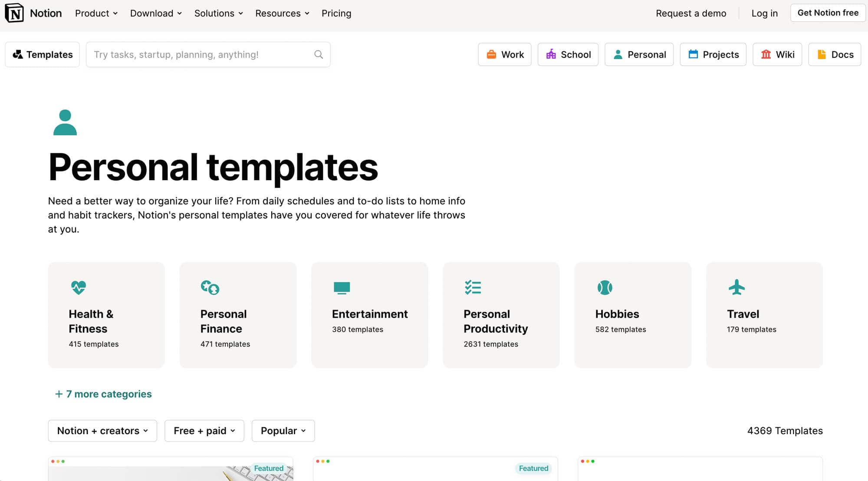Select the Docs category tab
This screenshot has width=868, height=481.
click(835, 54)
